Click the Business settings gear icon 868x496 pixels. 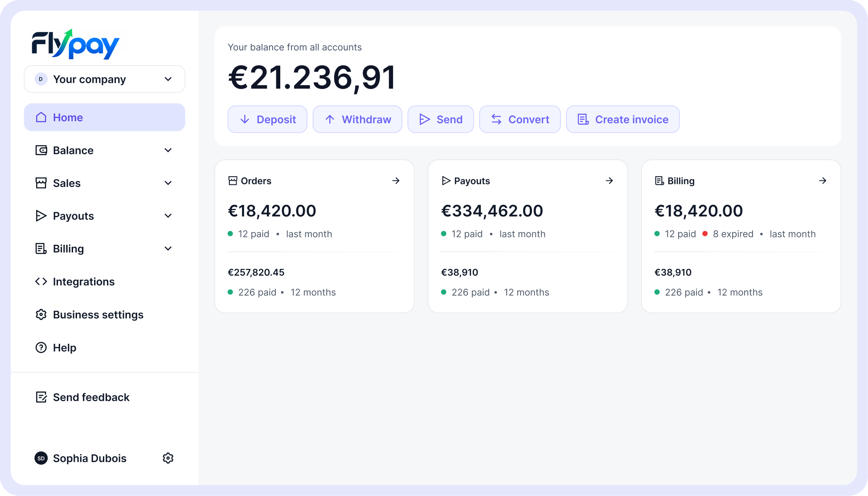[x=41, y=314]
